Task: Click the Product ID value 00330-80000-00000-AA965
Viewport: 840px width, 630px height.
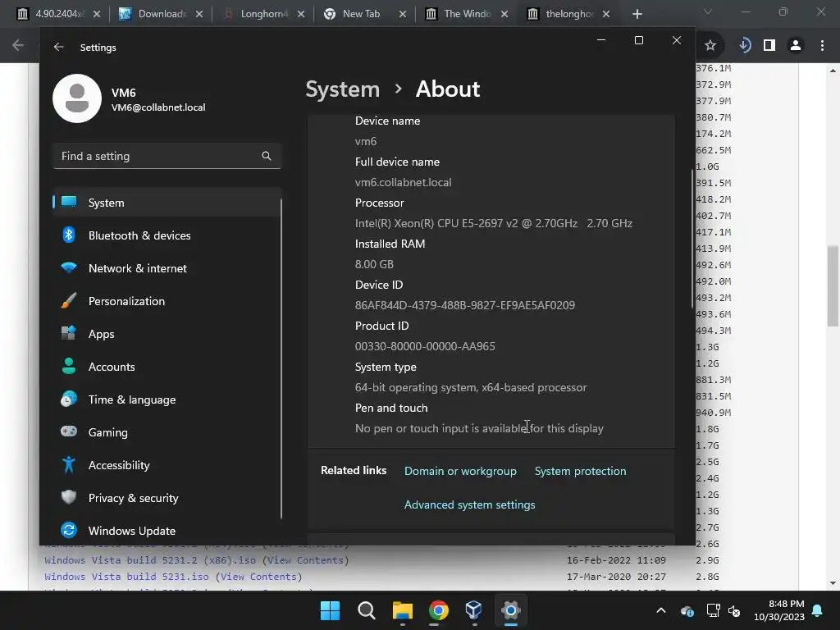Action: [425, 346]
